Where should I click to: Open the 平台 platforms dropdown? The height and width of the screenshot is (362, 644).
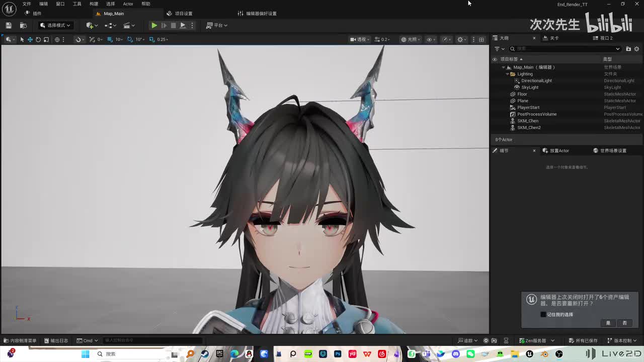(217, 25)
